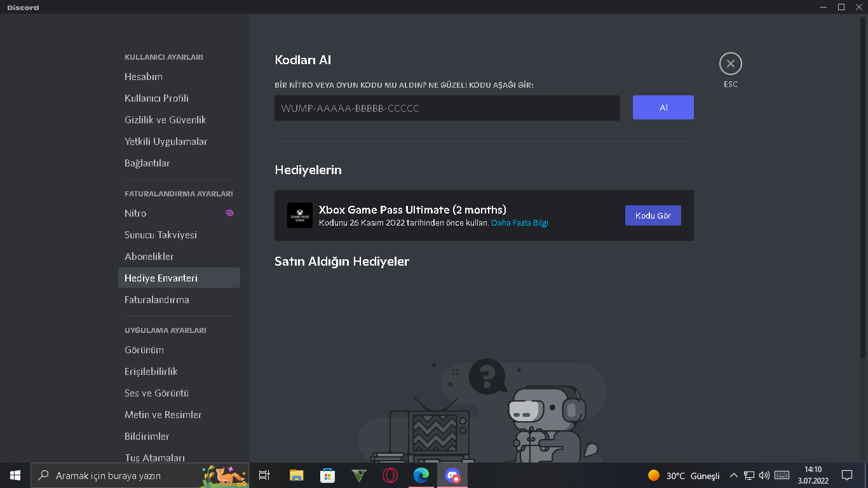
Task: Open Abonelikler page
Action: tap(179, 257)
